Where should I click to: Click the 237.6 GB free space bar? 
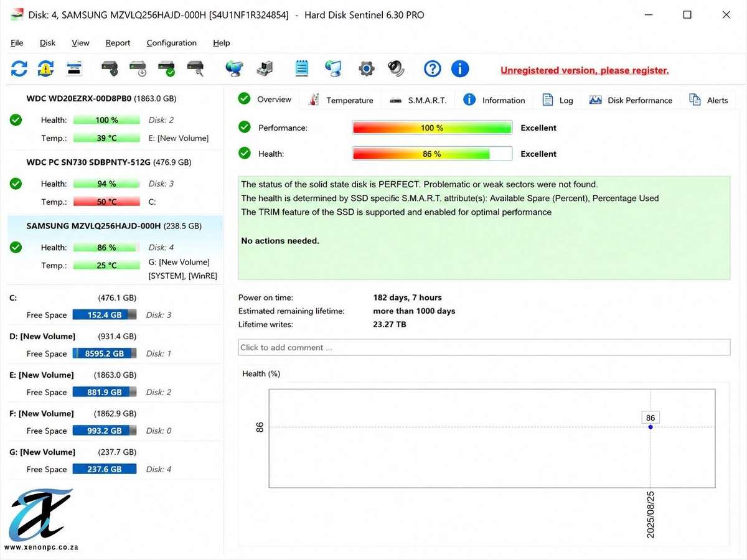click(104, 469)
